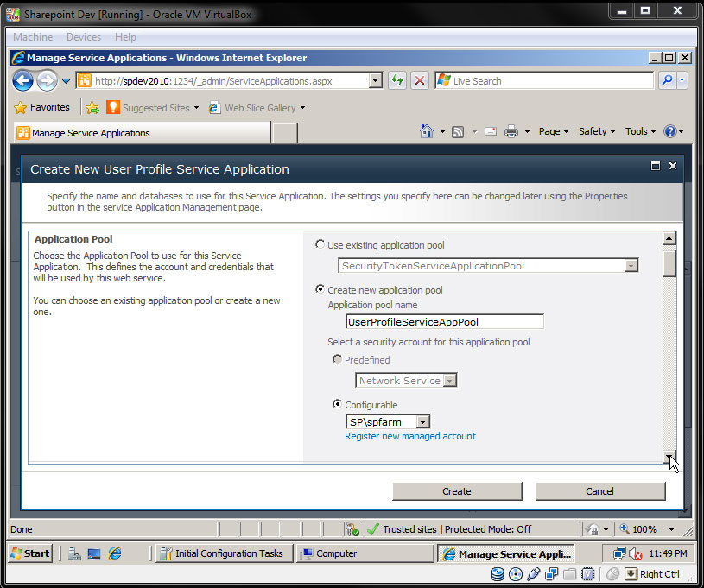Open the IE Tools menu
This screenshot has width=704, height=588.
[640, 131]
